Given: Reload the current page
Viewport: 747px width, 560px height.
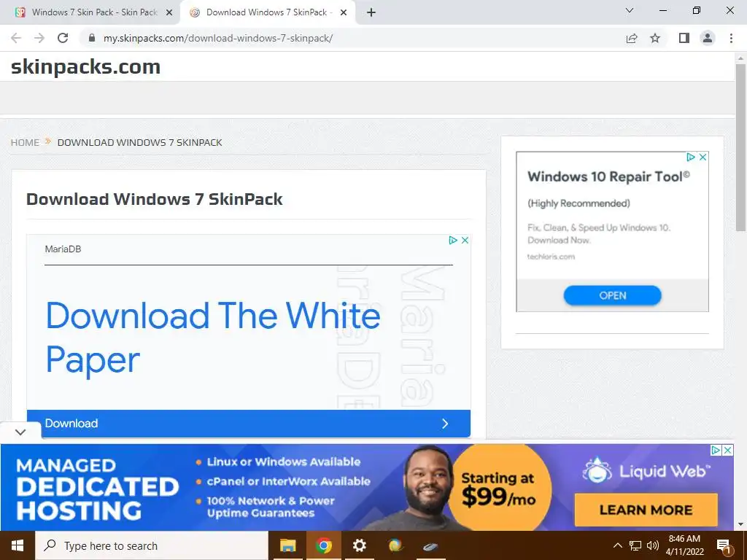Looking at the screenshot, I should [x=63, y=38].
